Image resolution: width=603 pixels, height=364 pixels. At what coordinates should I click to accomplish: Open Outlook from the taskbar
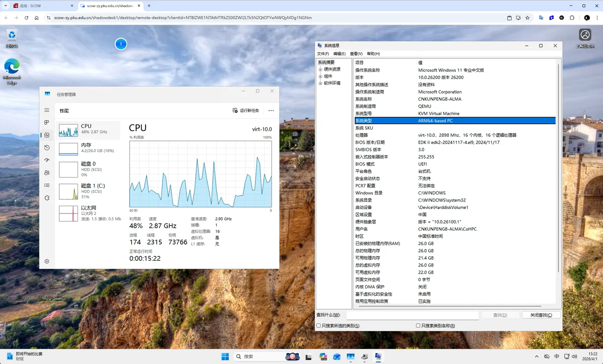[x=337, y=356]
